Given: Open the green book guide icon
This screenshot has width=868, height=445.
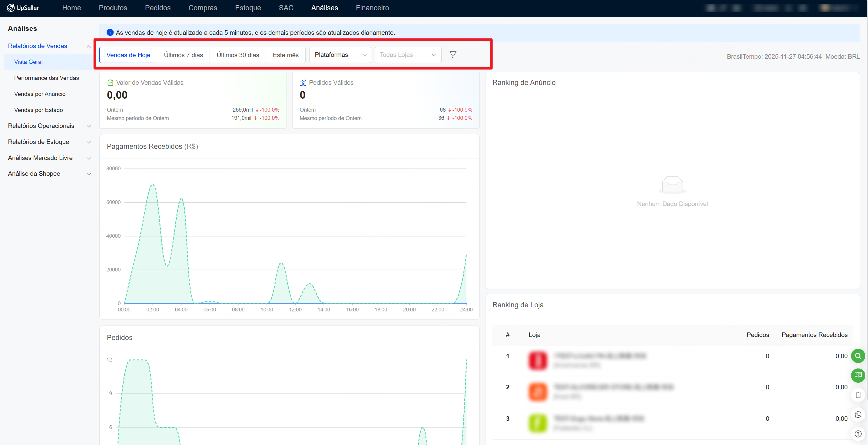Looking at the screenshot, I should coord(858,375).
